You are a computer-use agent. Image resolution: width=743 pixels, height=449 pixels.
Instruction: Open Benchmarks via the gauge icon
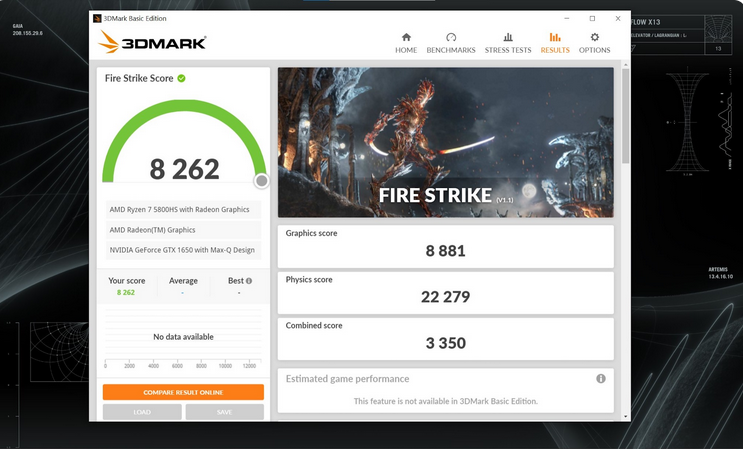pyautogui.click(x=451, y=37)
